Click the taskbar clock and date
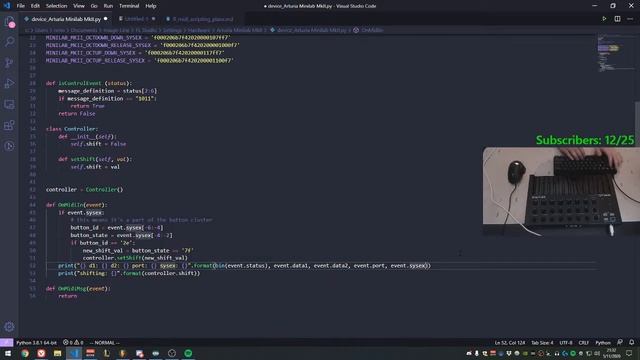Image resolution: width=640 pixels, height=360 pixels. (x=612, y=353)
